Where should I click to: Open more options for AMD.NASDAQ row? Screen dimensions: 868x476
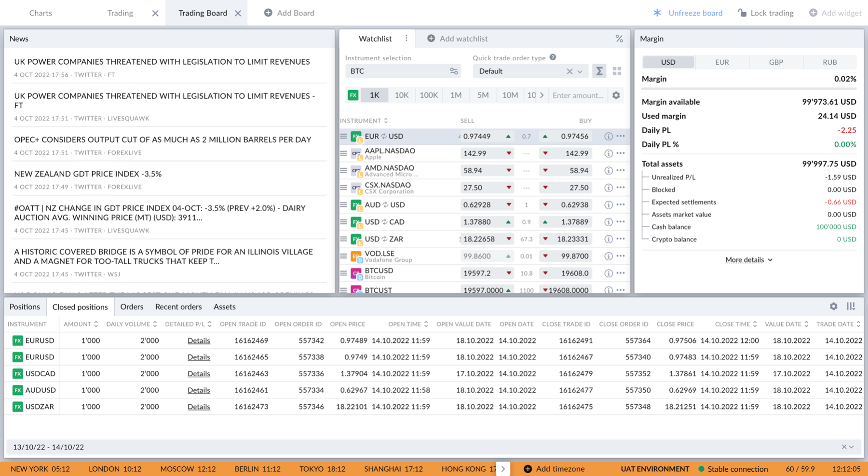point(621,170)
